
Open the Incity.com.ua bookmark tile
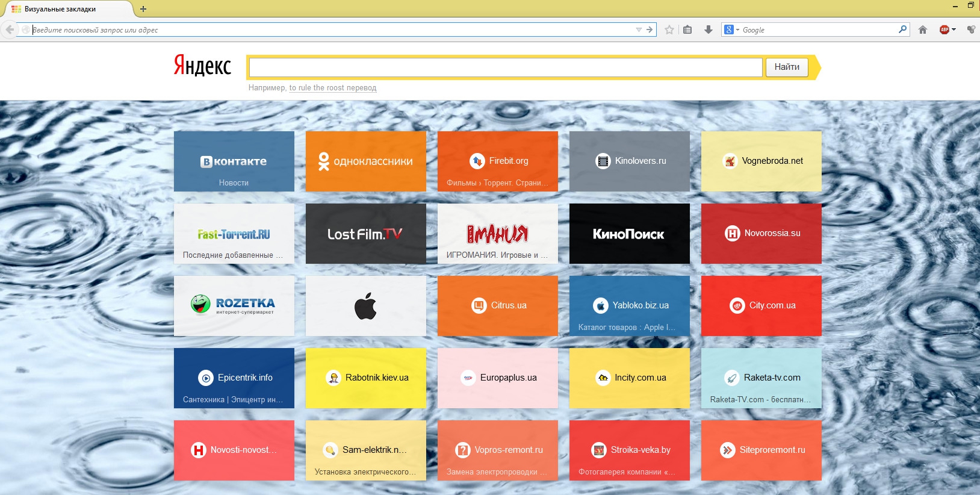[x=630, y=378]
